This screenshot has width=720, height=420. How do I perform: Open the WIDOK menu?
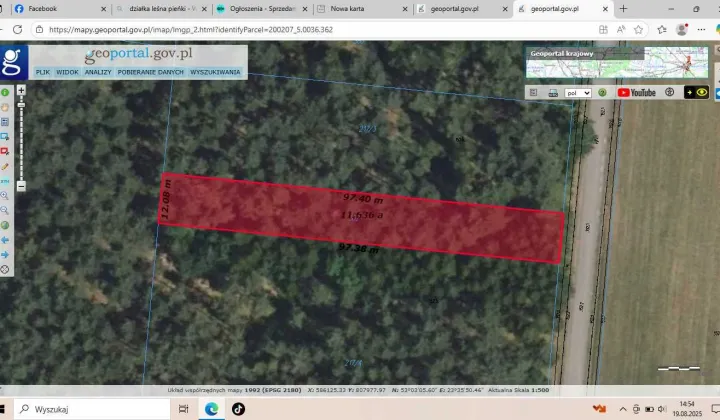(68, 72)
